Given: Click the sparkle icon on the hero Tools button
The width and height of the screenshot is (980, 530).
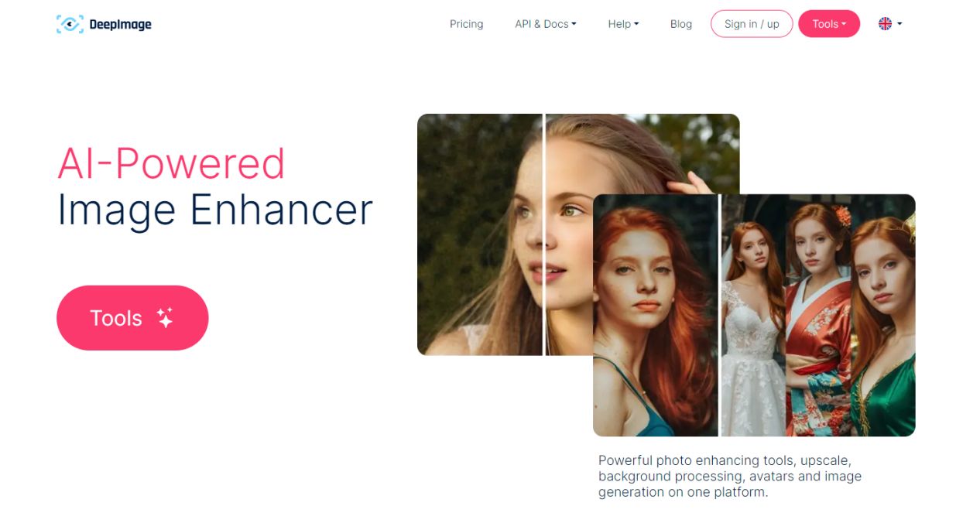Looking at the screenshot, I should [165, 317].
